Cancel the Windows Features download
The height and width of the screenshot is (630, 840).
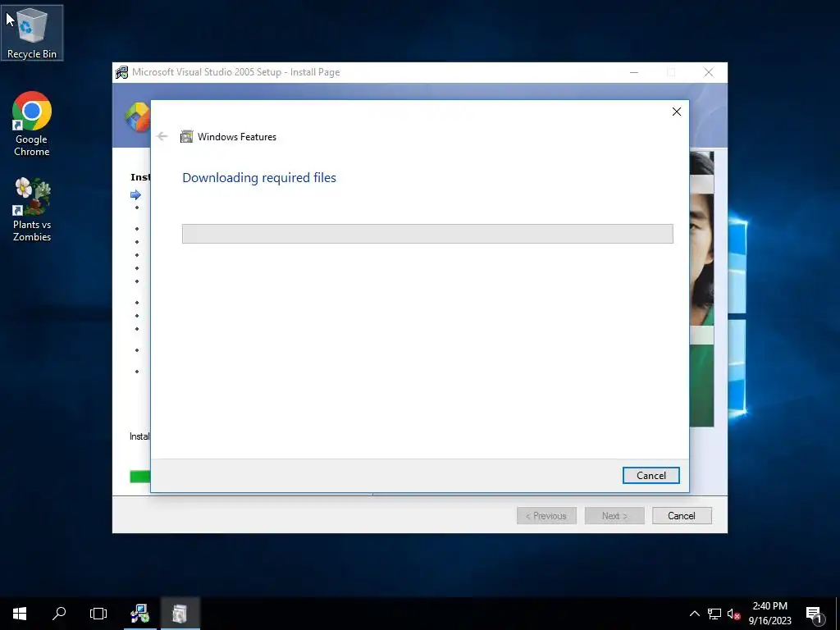coord(651,475)
